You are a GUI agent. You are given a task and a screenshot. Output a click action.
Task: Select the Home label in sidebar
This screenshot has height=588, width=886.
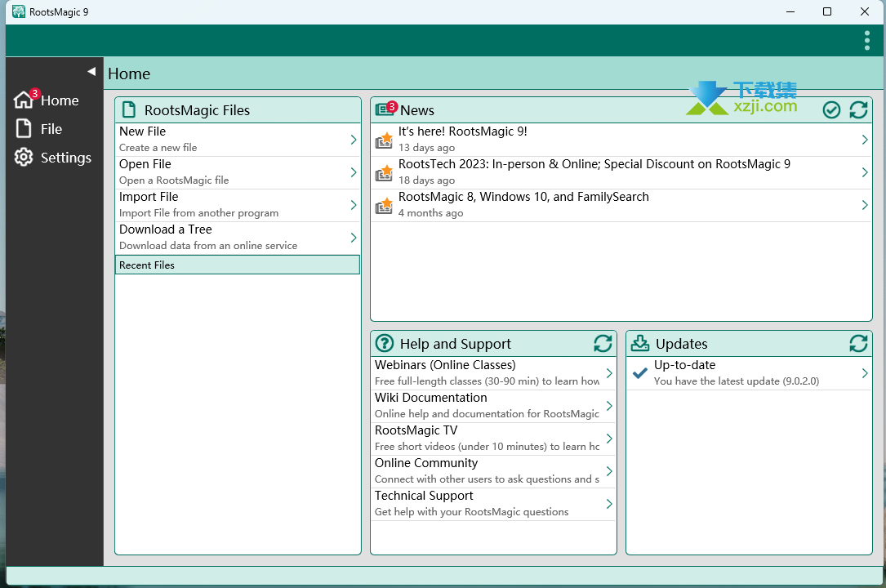coord(60,100)
